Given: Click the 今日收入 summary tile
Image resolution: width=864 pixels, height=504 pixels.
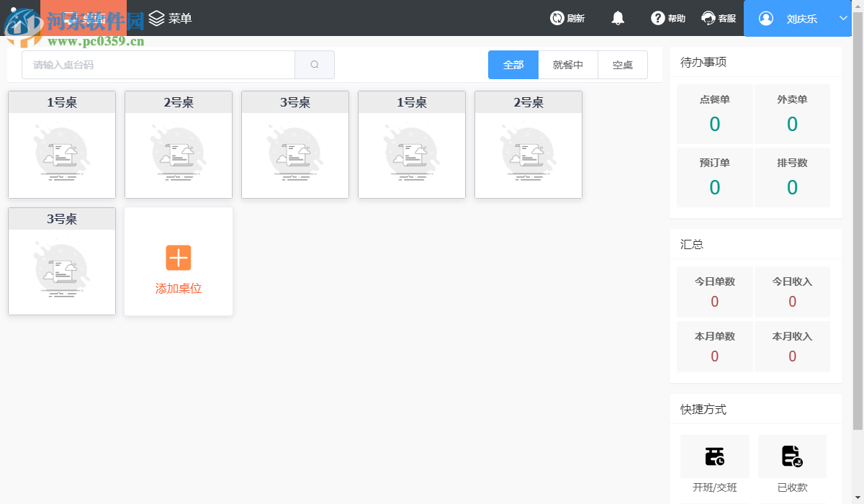Looking at the screenshot, I should [x=792, y=292].
